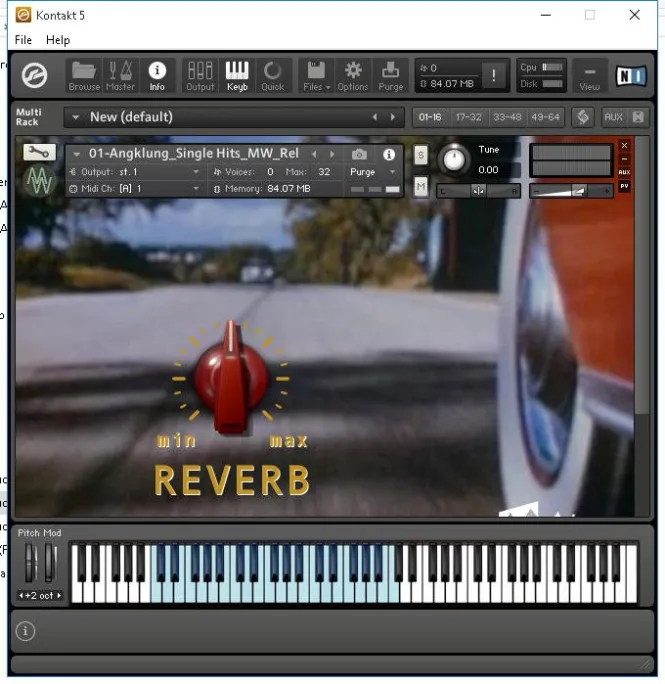The image size is (665, 684).
Task: Adjust the instrument volume slider
Action: point(571,191)
